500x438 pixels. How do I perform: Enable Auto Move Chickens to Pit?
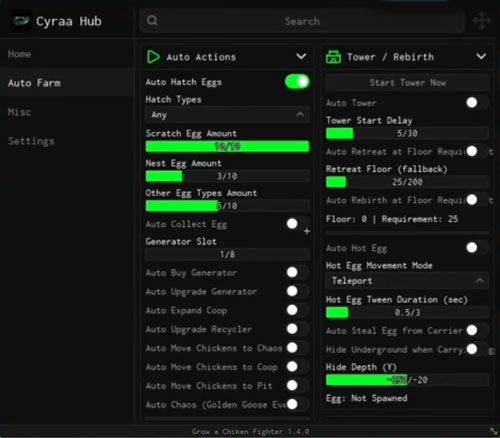click(x=298, y=385)
